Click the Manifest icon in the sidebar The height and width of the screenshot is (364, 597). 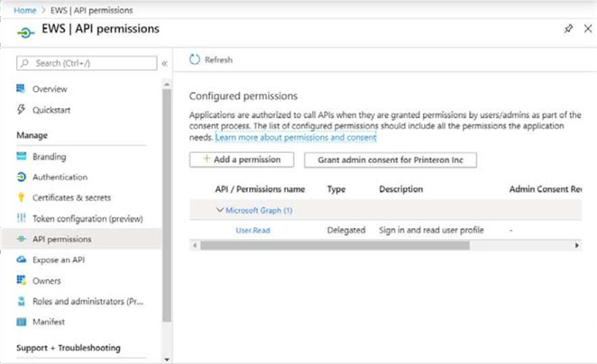tap(22, 322)
